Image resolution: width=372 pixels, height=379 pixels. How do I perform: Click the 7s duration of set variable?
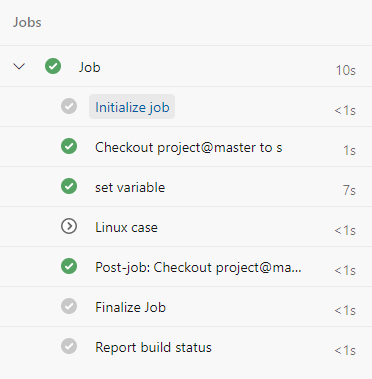(349, 190)
